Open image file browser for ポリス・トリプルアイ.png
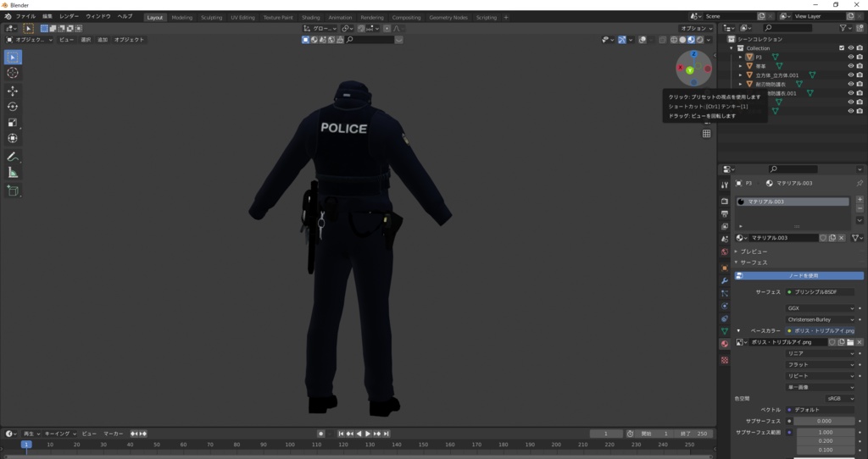 coord(850,342)
